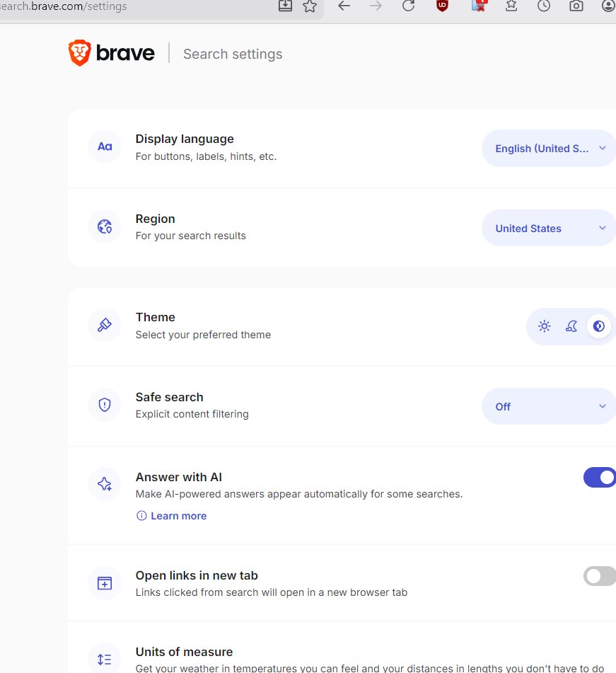Viewport: 616px width, 673px height.
Task: Open the Display language dropdown
Action: tap(549, 148)
